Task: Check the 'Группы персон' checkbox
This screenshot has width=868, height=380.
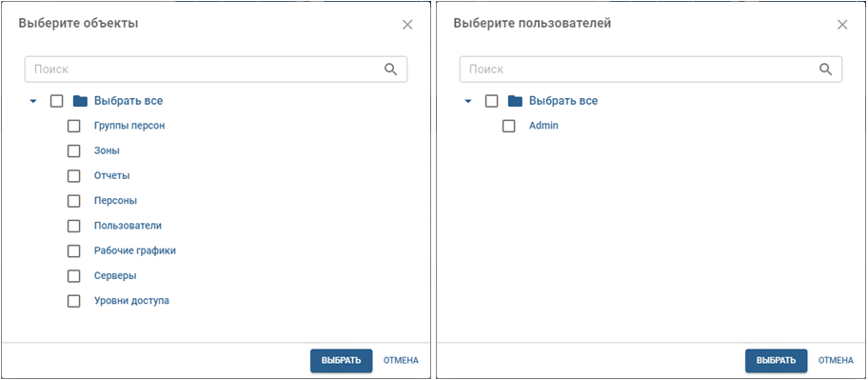Action: (73, 126)
